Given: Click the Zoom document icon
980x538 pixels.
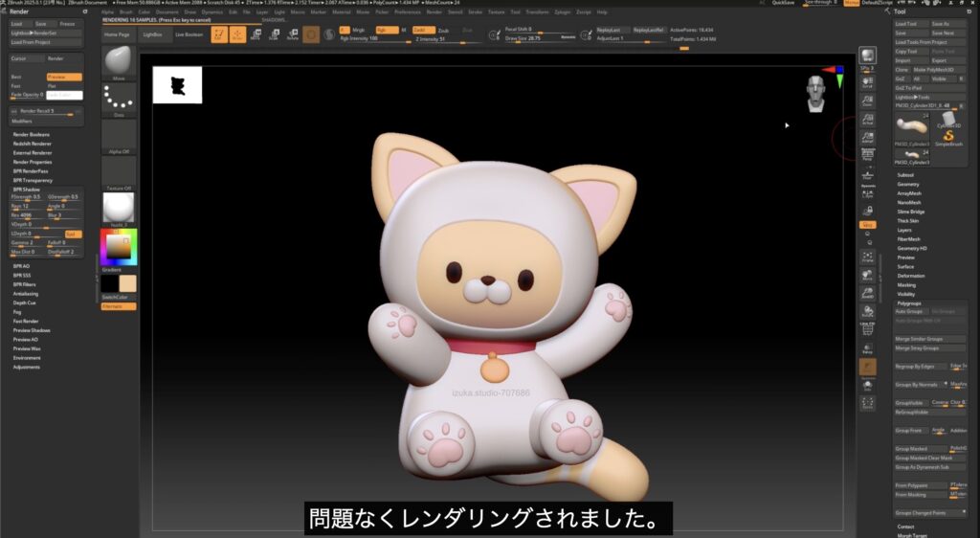Looking at the screenshot, I should (x=867, y=101).
